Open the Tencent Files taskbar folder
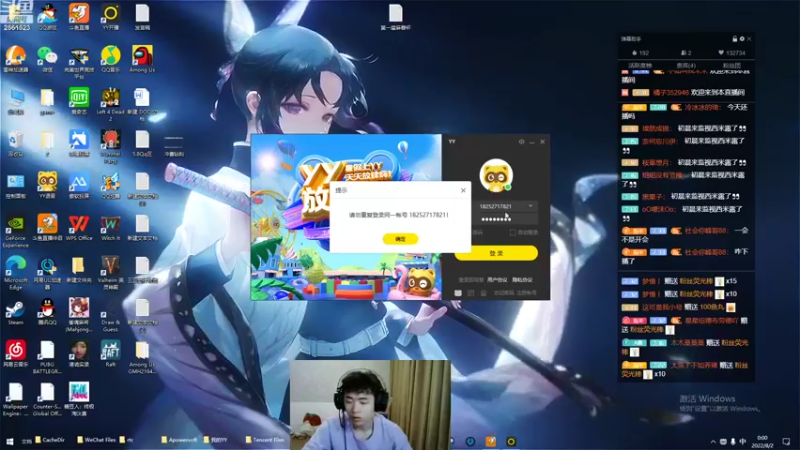Image resolution: width=800 pixels, height=450 pixels. pyautogui.click(x=264, y=440)
